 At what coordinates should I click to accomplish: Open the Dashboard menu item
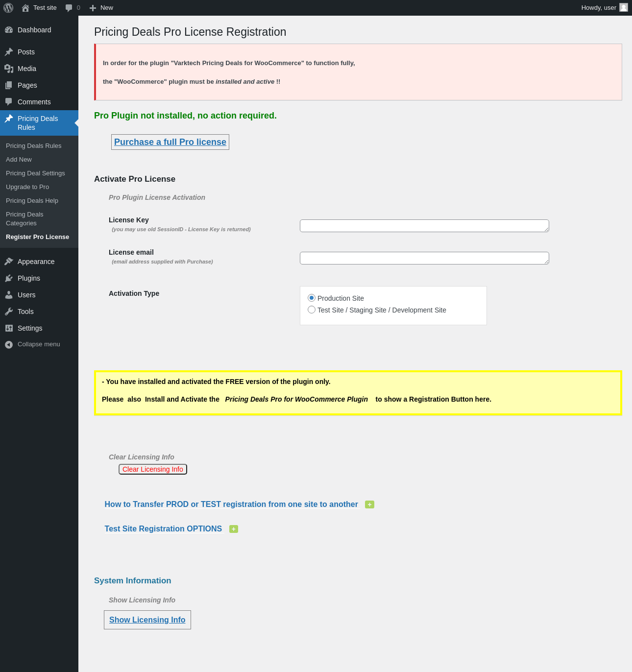pos(34,30)
